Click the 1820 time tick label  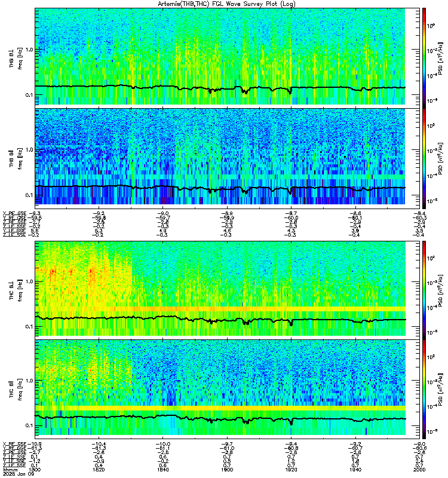[99, 470]
